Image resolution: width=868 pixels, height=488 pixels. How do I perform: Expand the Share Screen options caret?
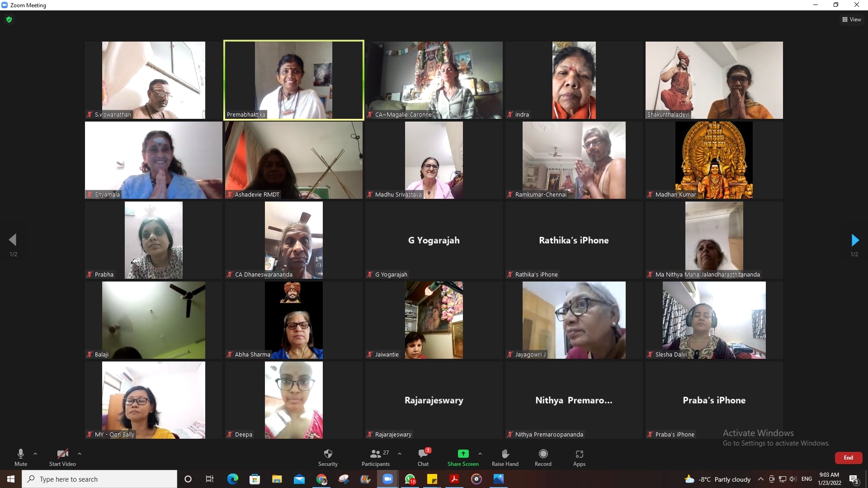click(x=480, y=453)
